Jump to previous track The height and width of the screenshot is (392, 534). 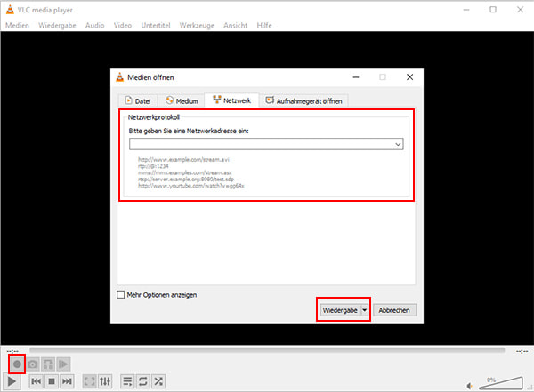coord(36,381)
